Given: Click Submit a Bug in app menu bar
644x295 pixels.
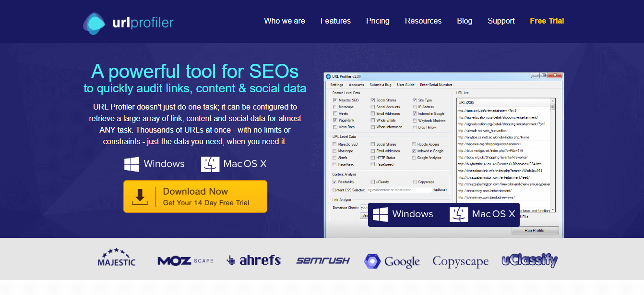Looking at the screenshot, I should coord(381,85).
